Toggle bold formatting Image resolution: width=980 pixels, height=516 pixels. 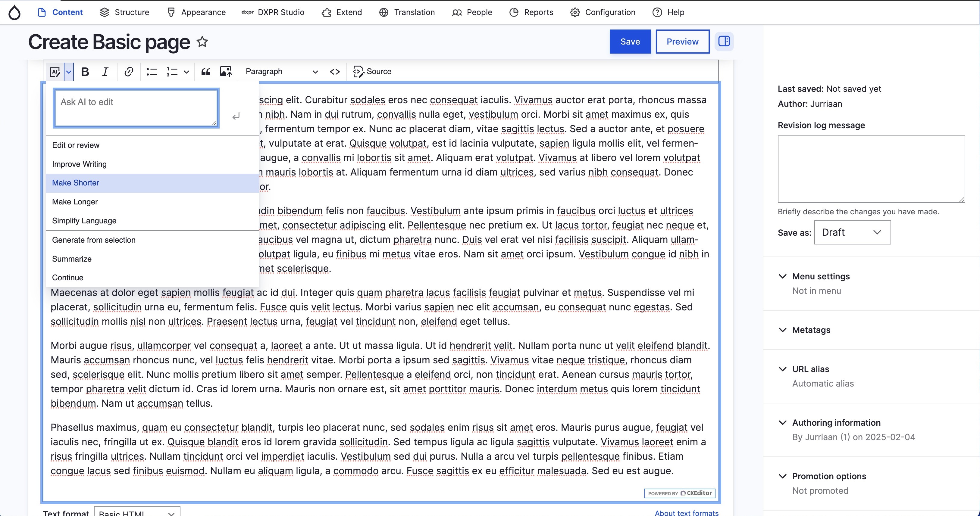[x=85, y=71]
